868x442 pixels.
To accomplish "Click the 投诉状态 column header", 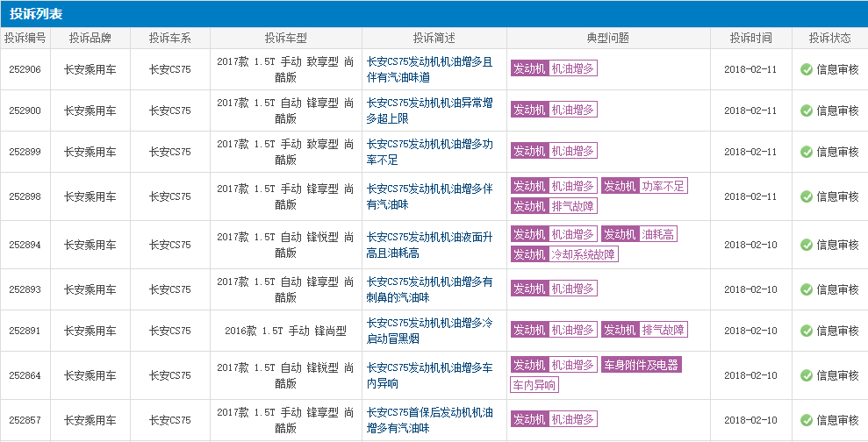I will coord(829,39).
